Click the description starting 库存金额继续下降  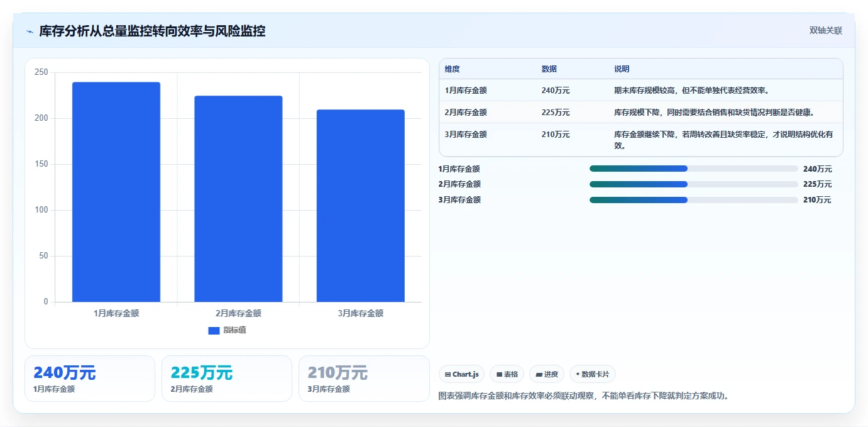[723, 140]
